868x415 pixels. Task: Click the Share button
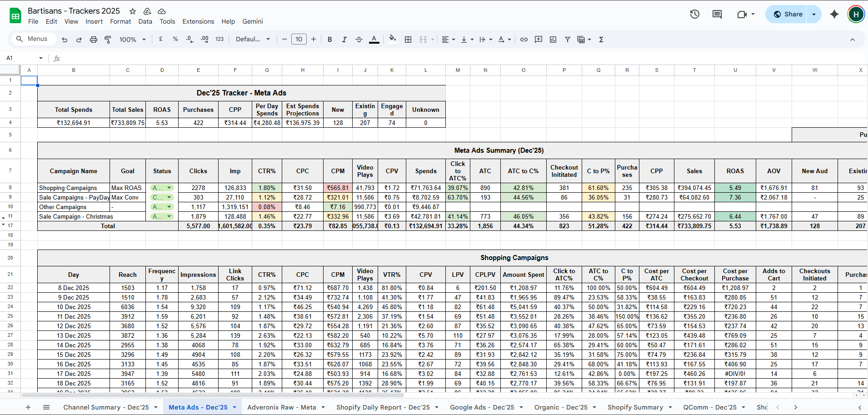click(x=788, y=14)
